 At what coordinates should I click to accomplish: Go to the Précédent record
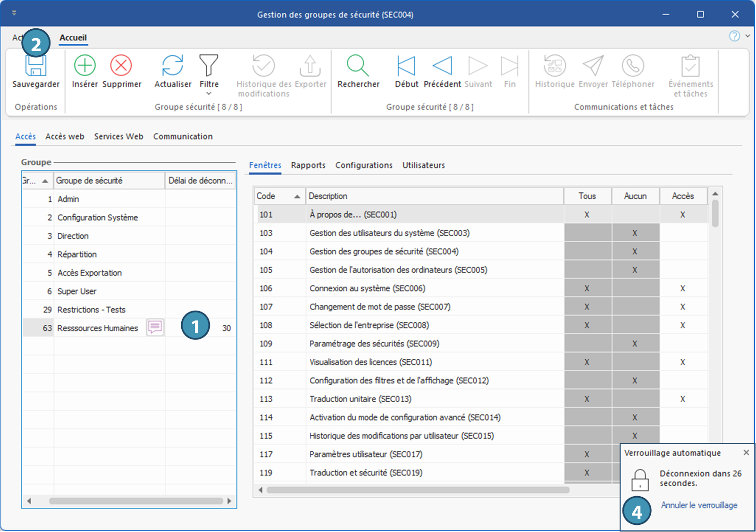coord(442,66)
